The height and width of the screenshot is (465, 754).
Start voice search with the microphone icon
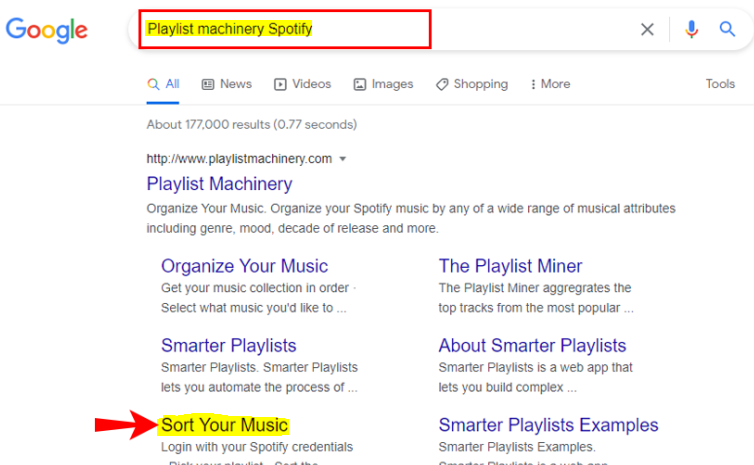pos(691,29)
